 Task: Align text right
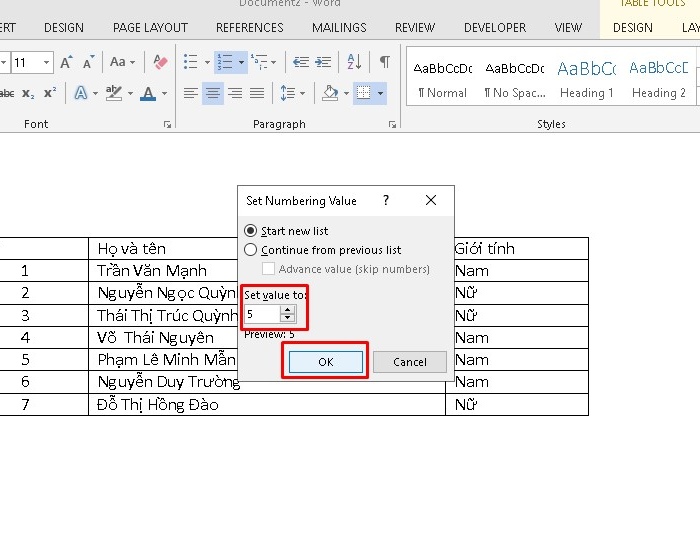pyautogui.click(x=235, y=93)
